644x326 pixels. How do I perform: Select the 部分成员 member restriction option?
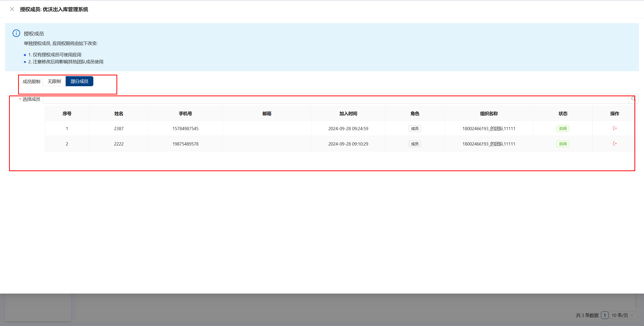click(79, 81)
